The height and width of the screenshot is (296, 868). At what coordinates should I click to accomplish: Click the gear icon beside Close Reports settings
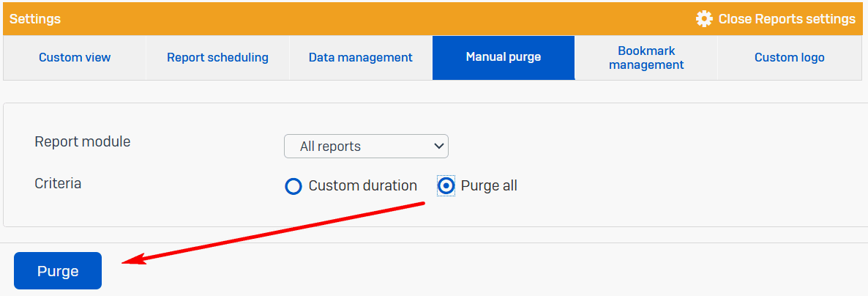point(704,19)
